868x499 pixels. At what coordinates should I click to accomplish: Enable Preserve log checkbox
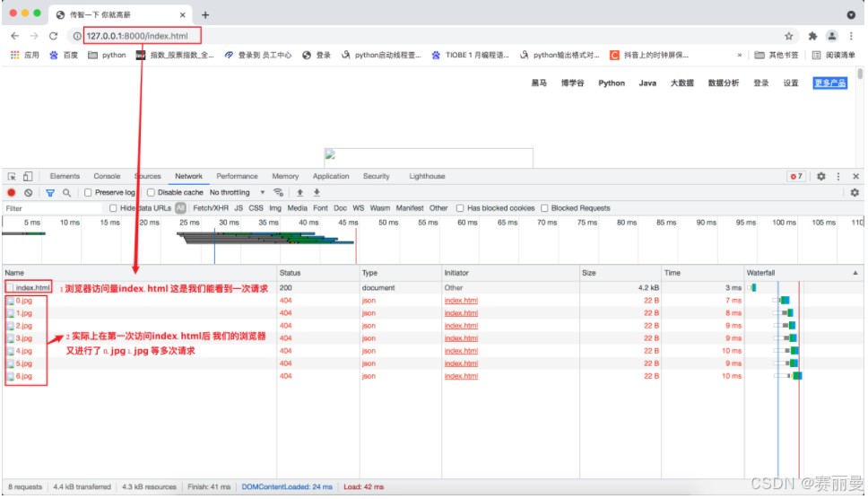pyautogui.click(x=89, y=193)
